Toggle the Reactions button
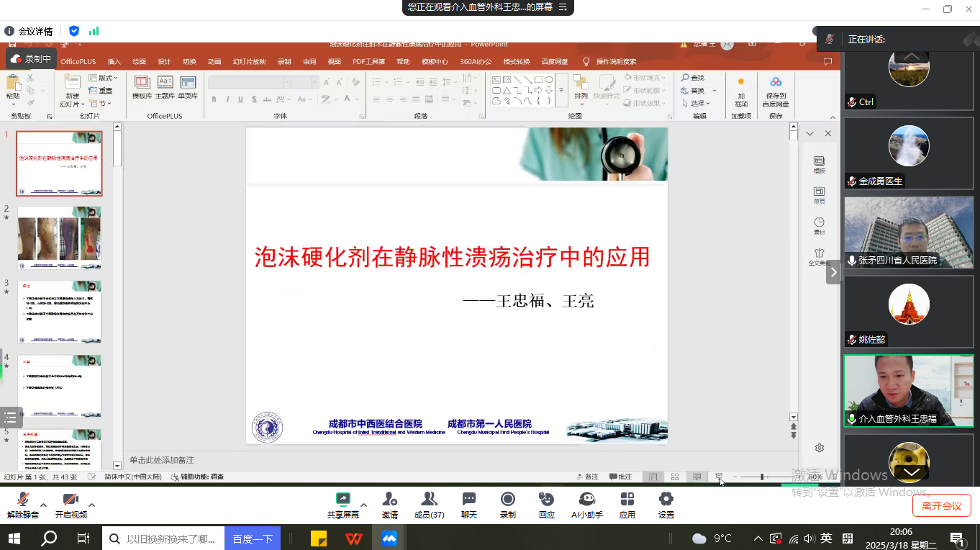Viewport: 980px width, 550px height. pyautogui.click(x=547, y=500)
